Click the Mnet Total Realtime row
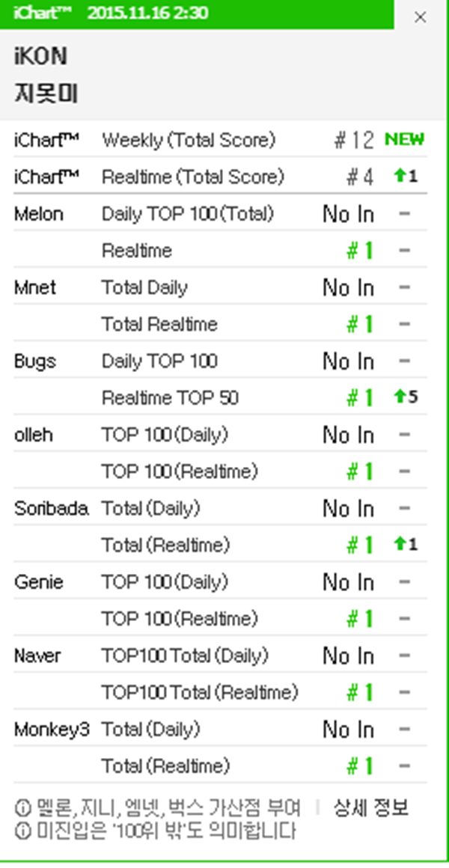This screenshot has height=868, width=449. point(159,324)
